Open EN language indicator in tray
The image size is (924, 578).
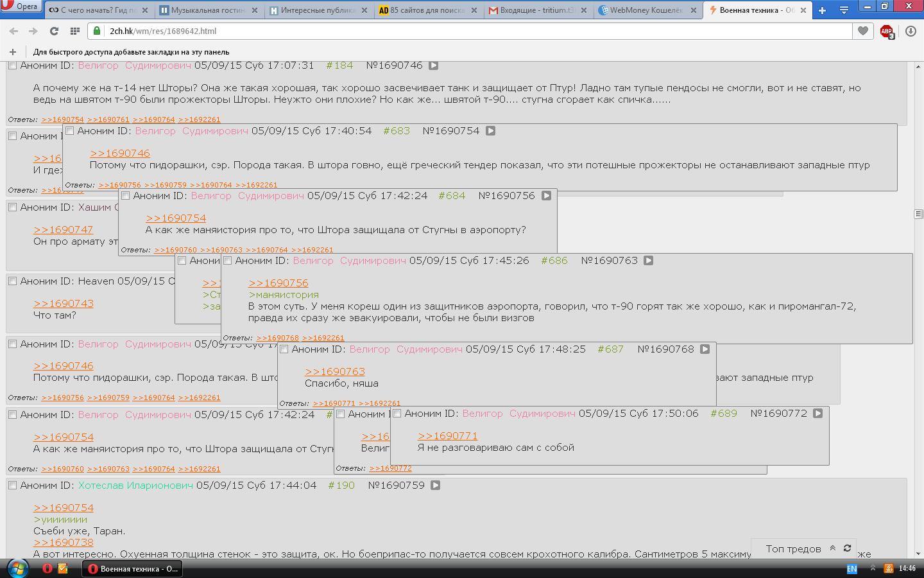(851, 568)
